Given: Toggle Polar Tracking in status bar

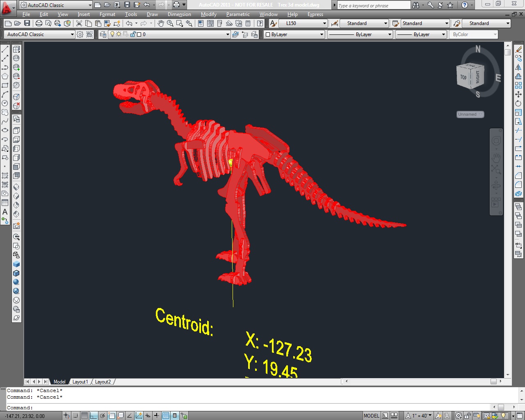Looking at the screenshot, I should point(103,415).
